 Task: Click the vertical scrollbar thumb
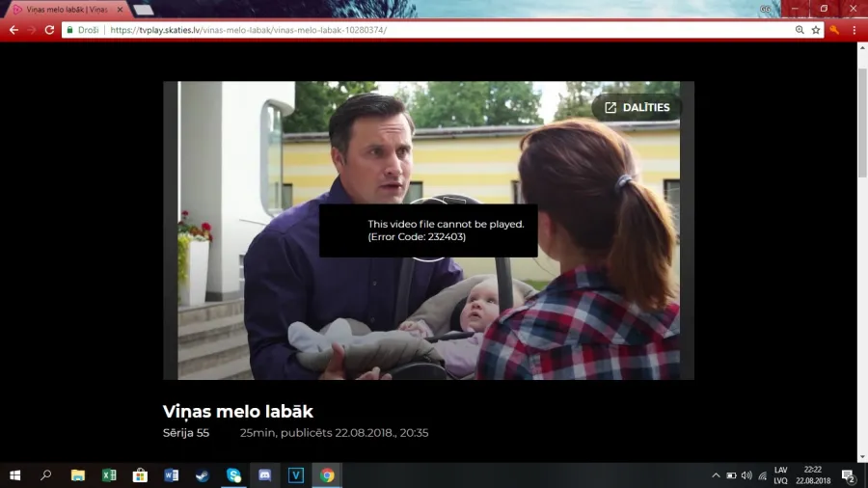[x=862, y=122]
